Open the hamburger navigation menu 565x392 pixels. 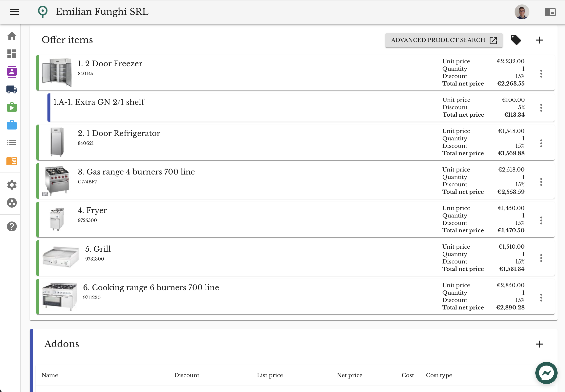click(x=15, y=12)
